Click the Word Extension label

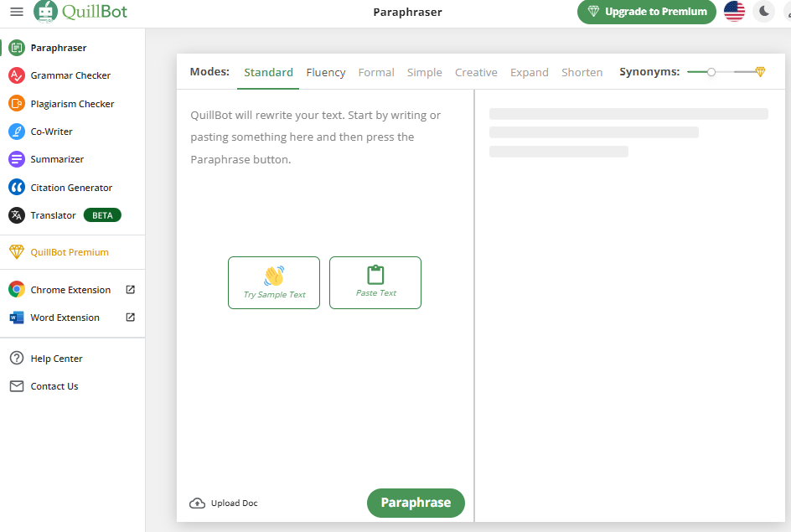coord(65,318)
